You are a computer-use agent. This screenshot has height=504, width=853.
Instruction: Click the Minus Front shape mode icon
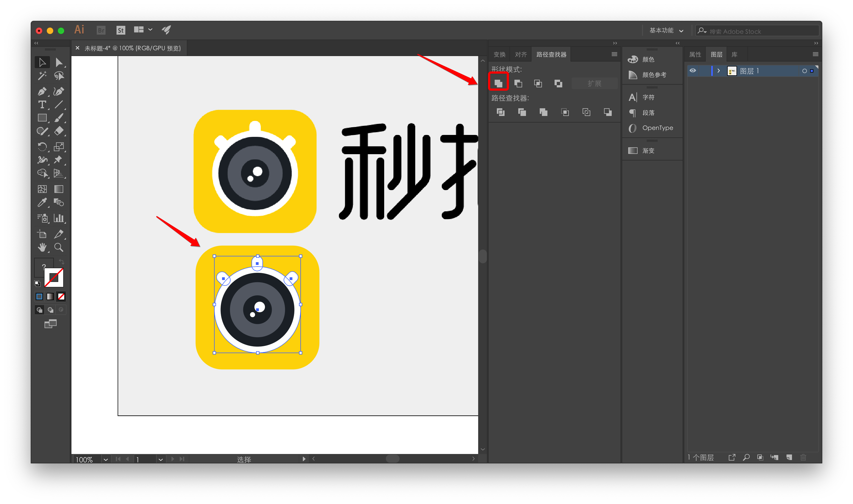[518, 83]
